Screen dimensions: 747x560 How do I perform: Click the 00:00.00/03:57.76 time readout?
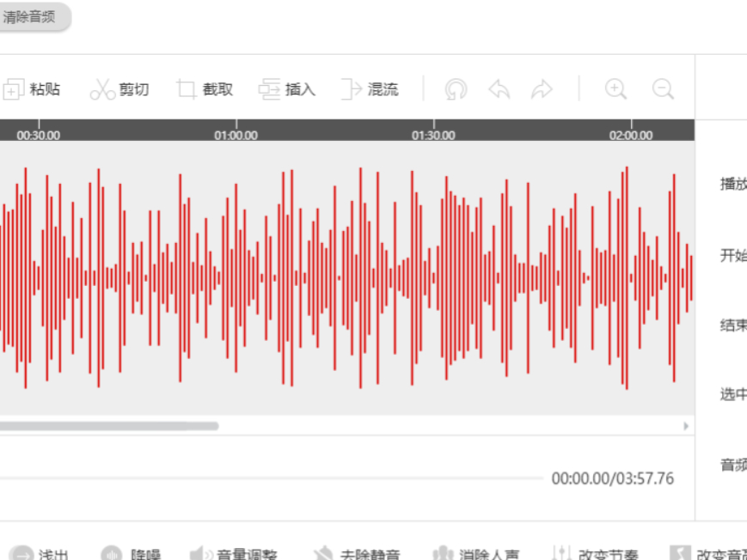[x=613, y=478]
